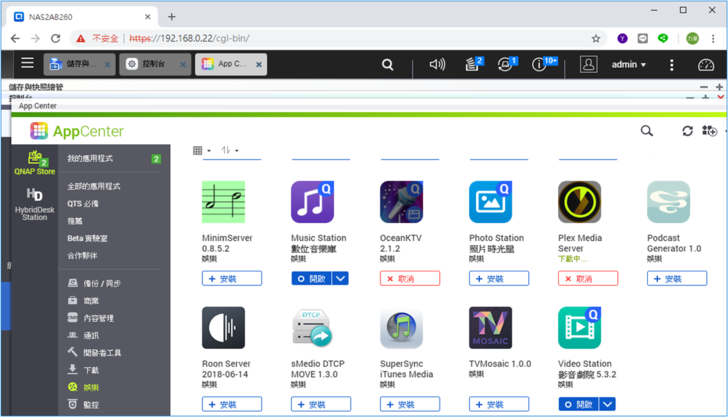This screenshot has width=728, height=417.
Task: Open the QTS main menu hamburger icon
Action: [x=27, y=63]
